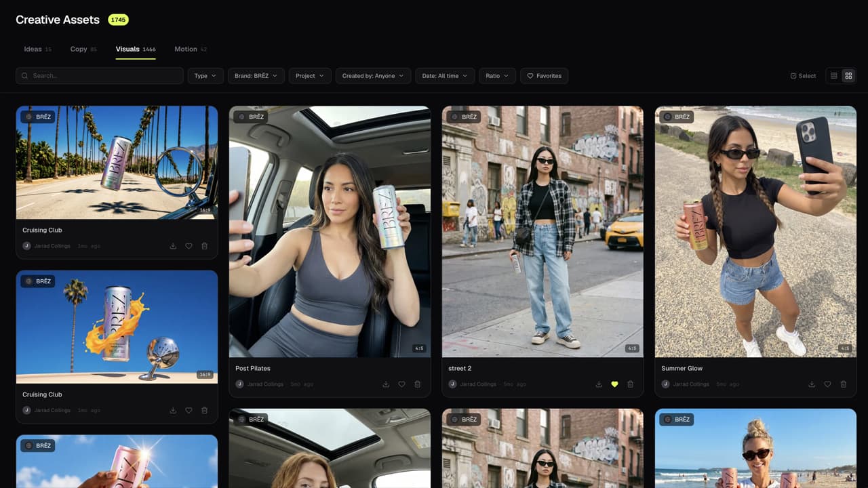Click the J avatar under Summer Glow
The width and height of the screenshot is (868, 488).
click(665, 384)
